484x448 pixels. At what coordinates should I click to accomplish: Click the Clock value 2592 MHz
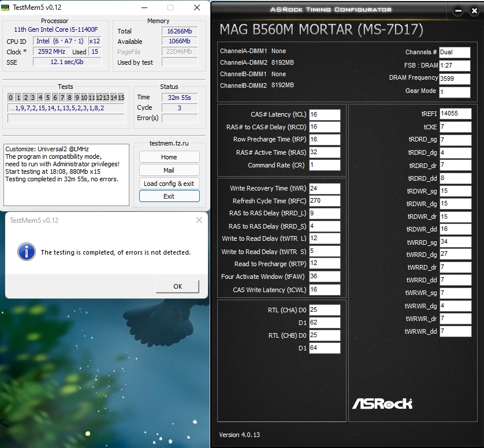click(x=51, y=51)
